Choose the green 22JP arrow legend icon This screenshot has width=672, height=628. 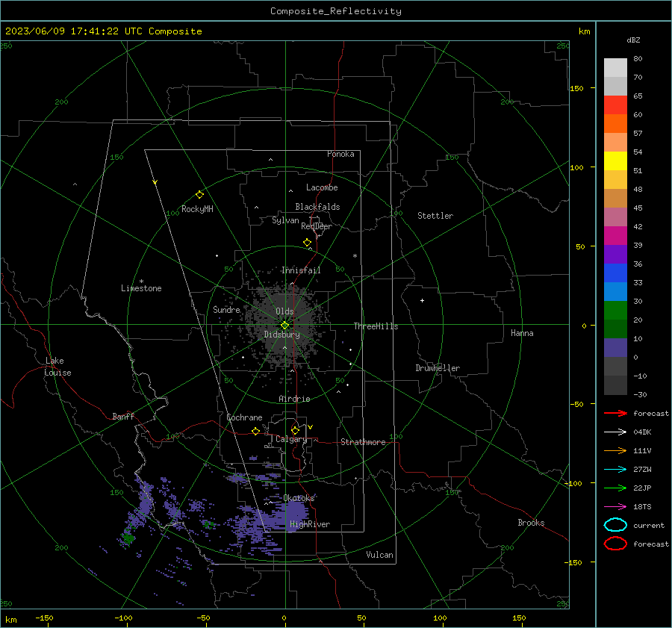point(615,488)
